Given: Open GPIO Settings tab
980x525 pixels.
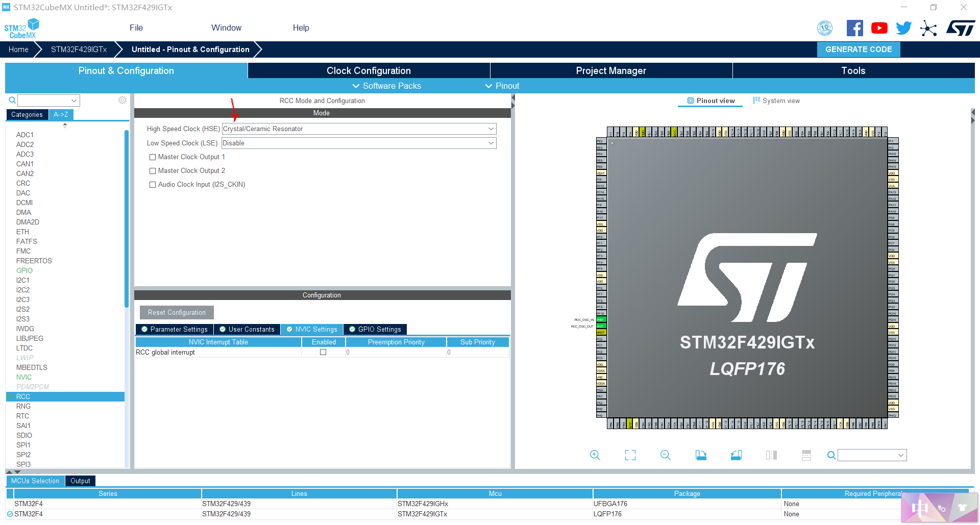Looking at the screenshot, I should click(375, 330).
